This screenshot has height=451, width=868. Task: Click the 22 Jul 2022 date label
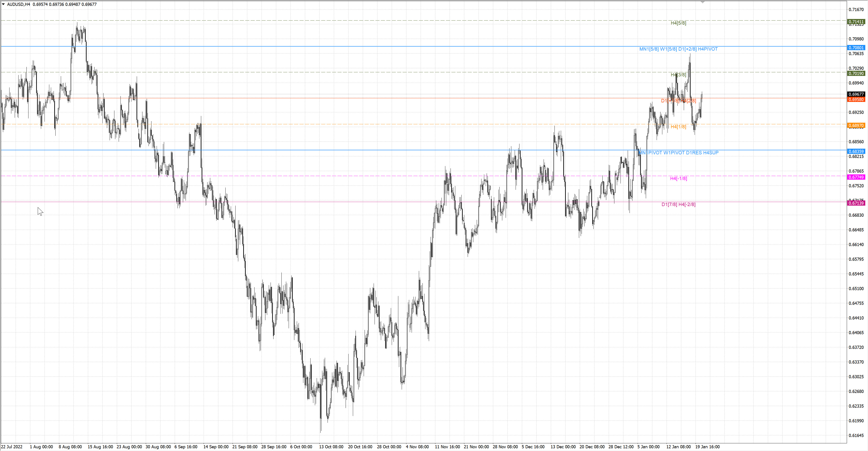pos(12,447)
